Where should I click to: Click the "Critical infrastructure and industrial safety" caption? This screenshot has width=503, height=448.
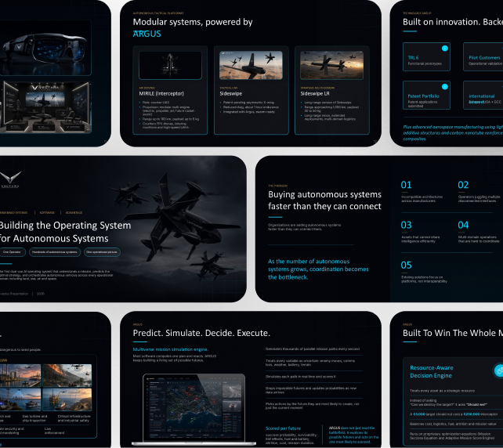[x=74, y=418]
